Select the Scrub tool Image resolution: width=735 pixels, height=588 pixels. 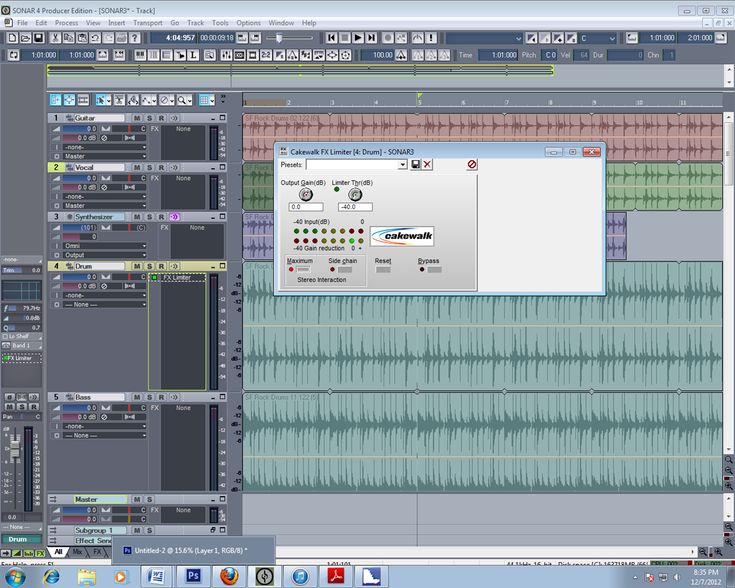[x=133, y=100]
